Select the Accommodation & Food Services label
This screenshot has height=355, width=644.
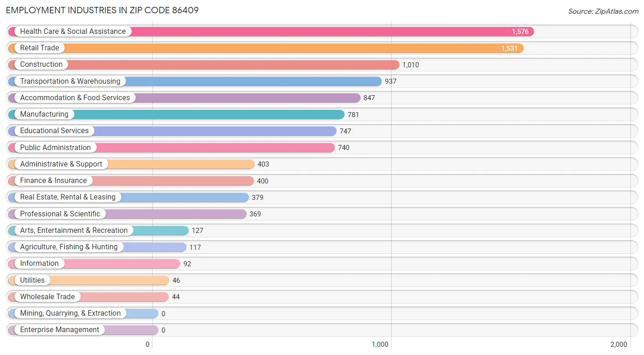coord(75,98)
